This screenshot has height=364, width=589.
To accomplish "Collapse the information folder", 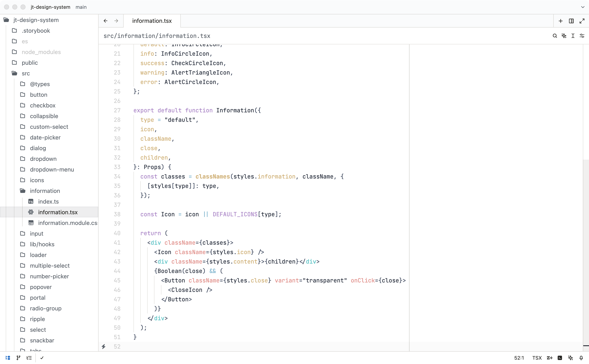I will pos(49,191).
